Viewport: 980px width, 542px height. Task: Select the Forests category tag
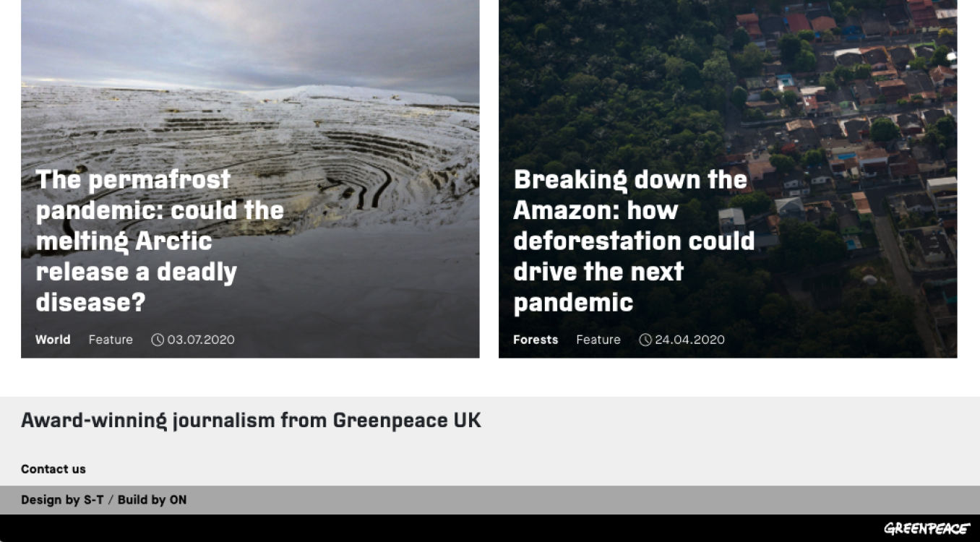[x=536, y=340]
